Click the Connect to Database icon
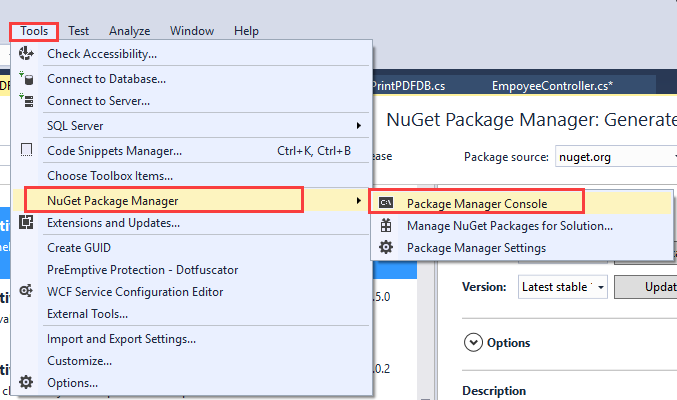 (x=27, y=78)
